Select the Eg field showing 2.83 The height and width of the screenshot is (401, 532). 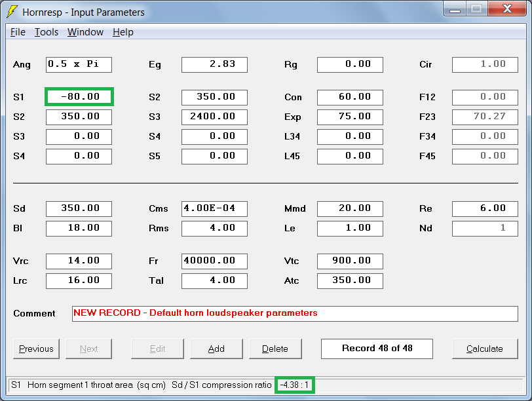tap(214, 65)
